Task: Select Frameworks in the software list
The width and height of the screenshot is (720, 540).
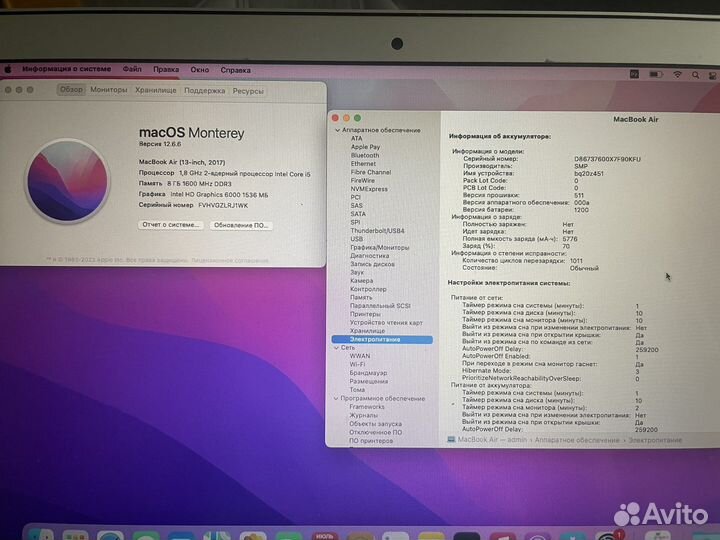Action: (x=367, y=407)
